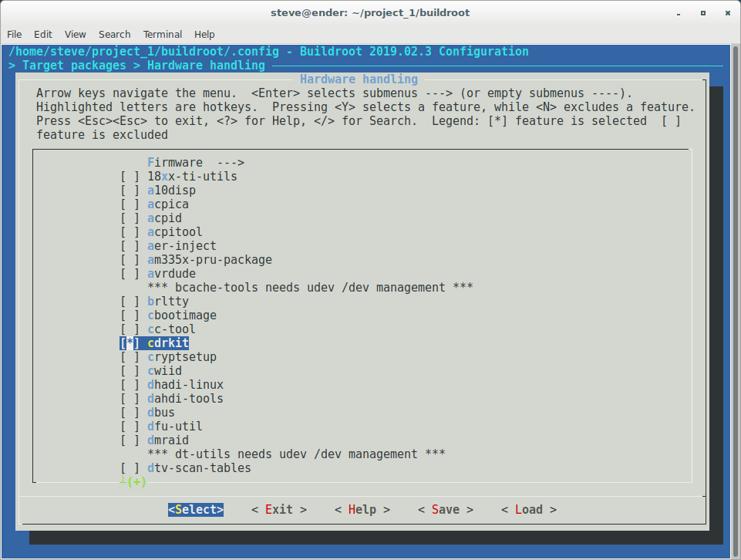
Task: Open the Search menu
Action: pyautogui.click(x=114, y=35)
